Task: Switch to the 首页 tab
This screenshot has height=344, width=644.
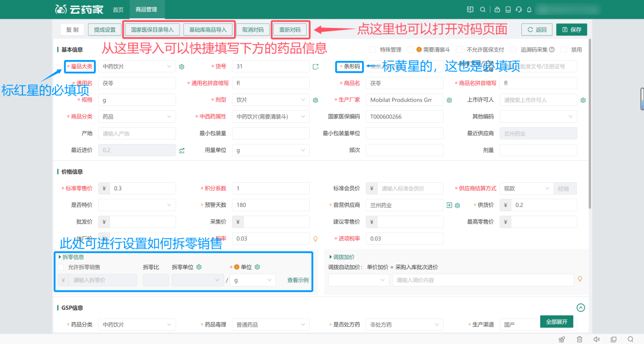Action: [118, 10]
